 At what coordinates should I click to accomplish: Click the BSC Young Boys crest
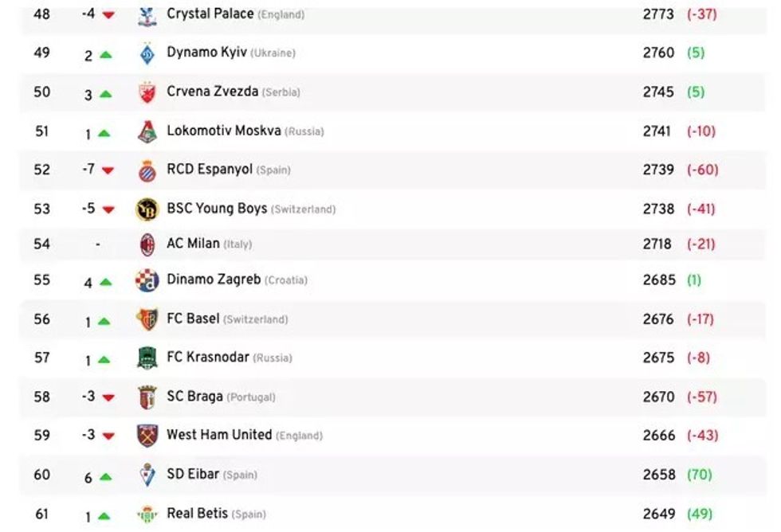point(147,209)
